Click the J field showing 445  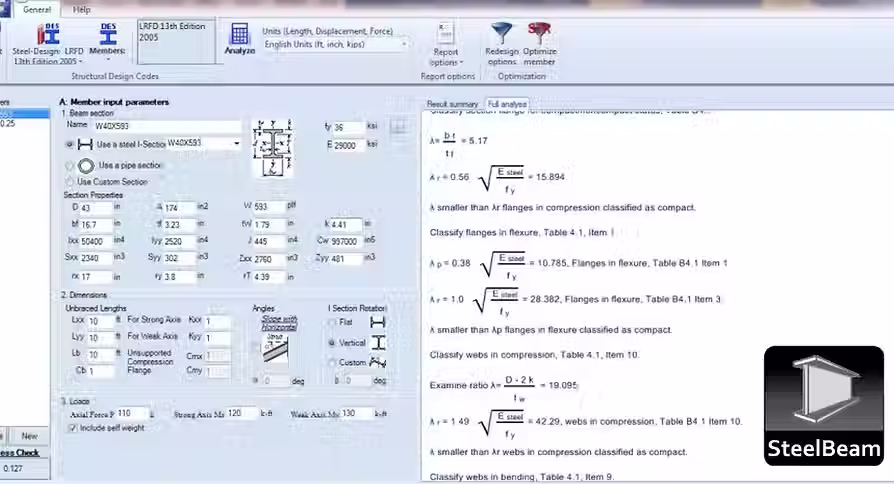pos(269,241)
